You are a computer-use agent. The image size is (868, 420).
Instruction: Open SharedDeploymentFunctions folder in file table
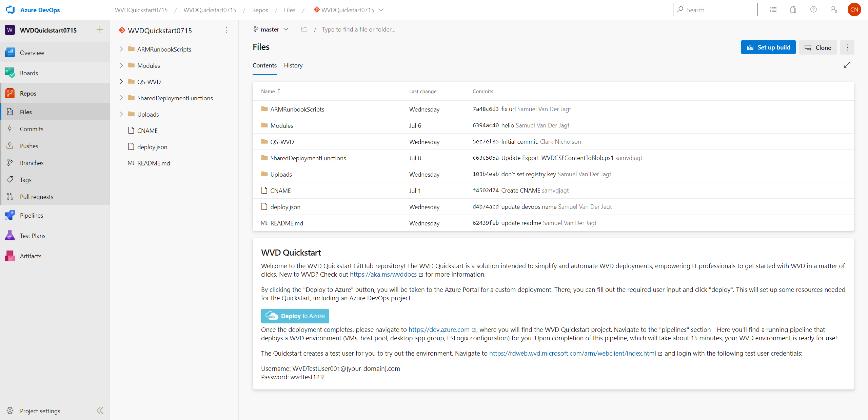(308, 158)
